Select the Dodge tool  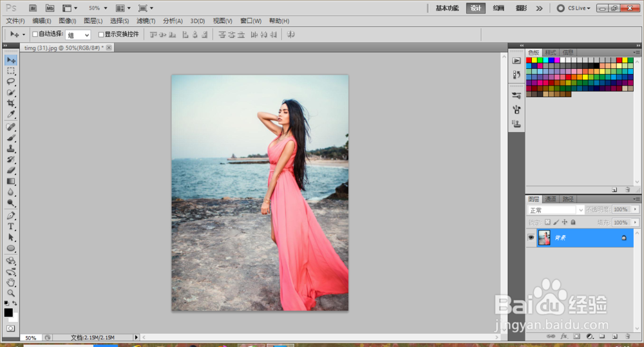(11, 202)
